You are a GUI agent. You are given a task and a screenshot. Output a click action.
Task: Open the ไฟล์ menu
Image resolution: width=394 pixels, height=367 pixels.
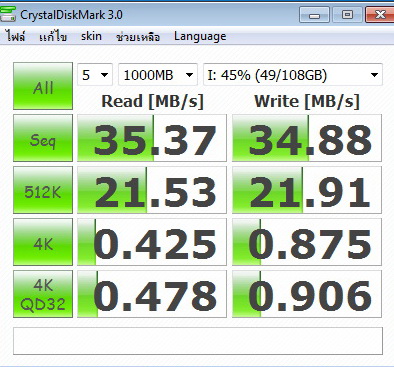(16, 36)
